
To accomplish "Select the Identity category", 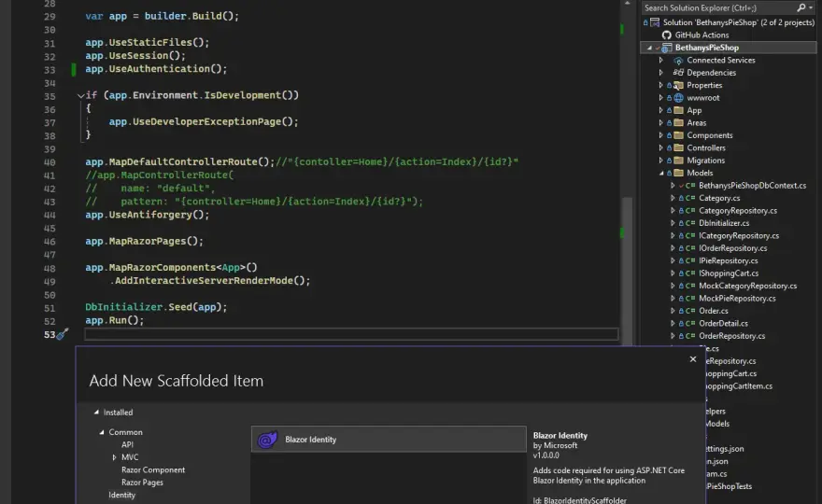I will coord(121,495).
